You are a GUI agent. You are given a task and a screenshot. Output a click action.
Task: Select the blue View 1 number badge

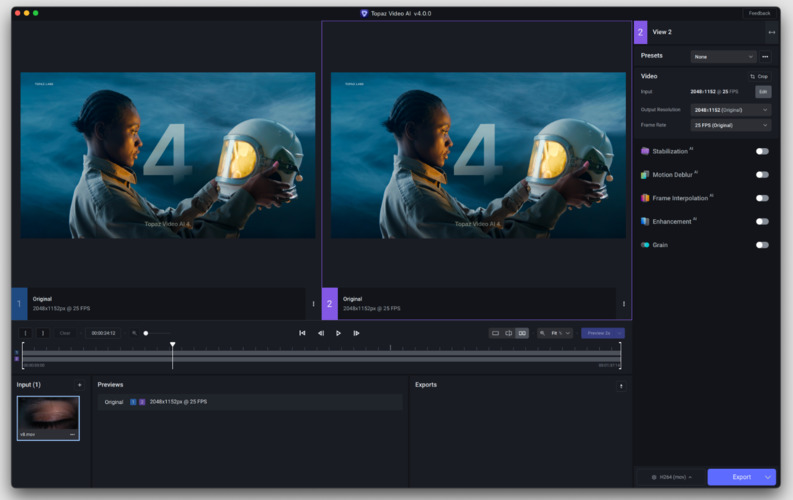click(x=19, y=303)
